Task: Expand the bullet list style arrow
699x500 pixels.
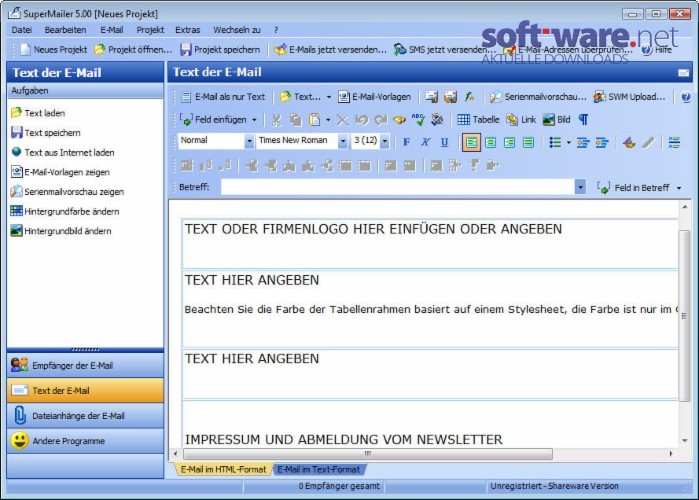Action: pos(568,143)
